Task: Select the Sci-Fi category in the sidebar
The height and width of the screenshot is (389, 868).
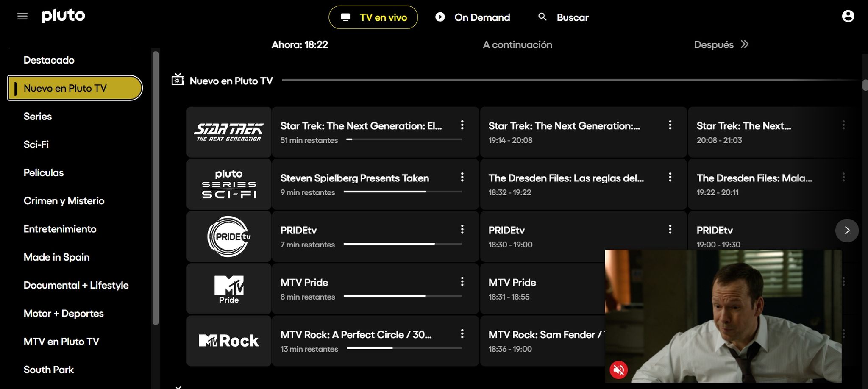Action: tap(36, 144)
